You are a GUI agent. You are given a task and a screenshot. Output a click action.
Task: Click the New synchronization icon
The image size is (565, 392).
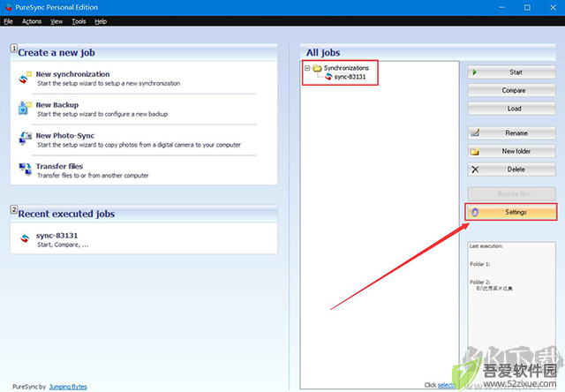click(26, 78)
